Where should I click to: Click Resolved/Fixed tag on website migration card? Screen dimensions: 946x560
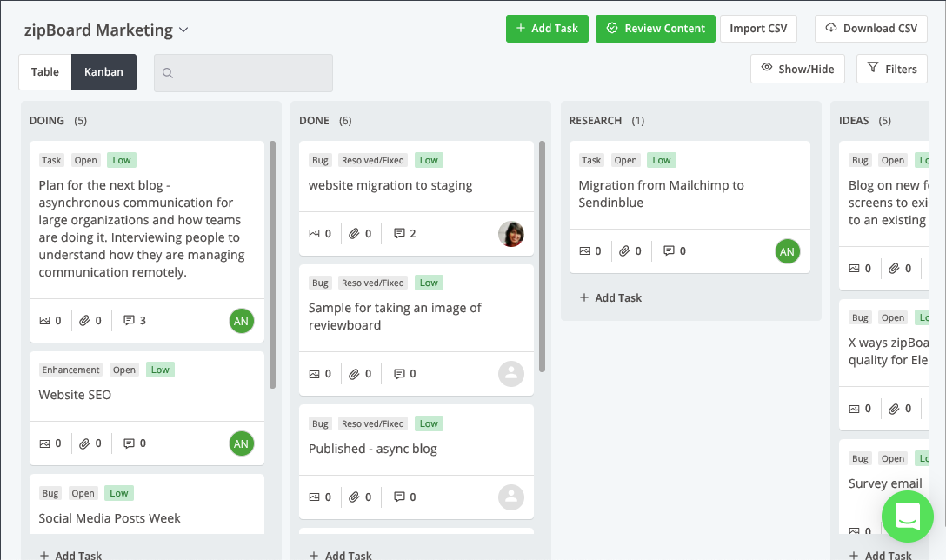(373, 161)
